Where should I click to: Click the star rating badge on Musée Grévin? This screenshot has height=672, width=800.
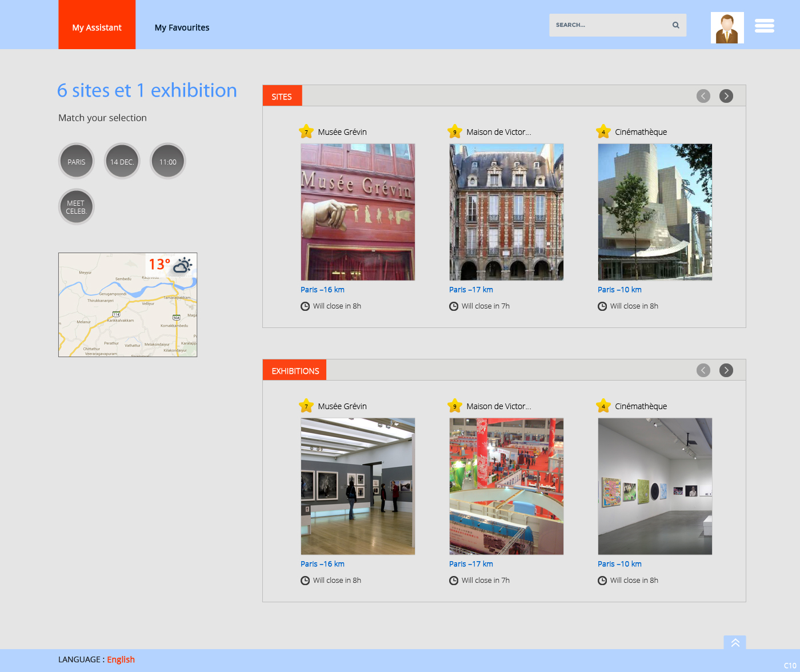306,131
